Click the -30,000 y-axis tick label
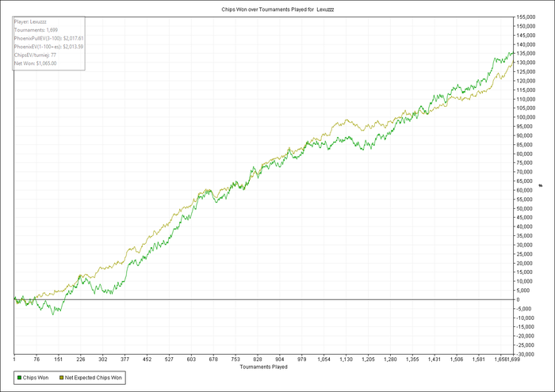This screenshot has height=392, width=555. coord(526,355)
